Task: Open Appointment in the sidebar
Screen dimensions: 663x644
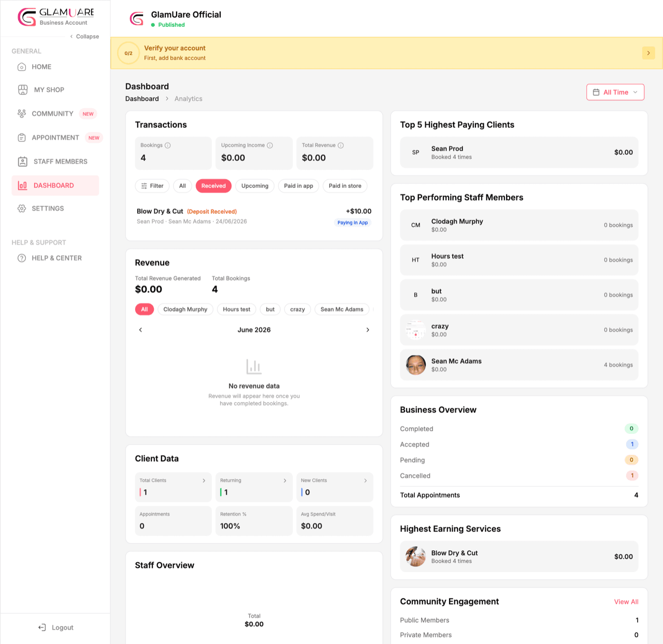Action: click(55, 138)
